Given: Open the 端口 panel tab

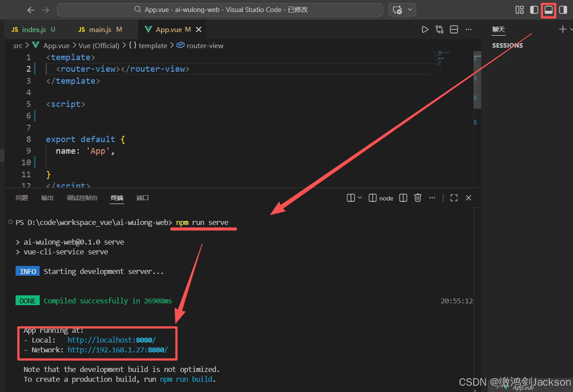Looking at the screenshot, I should (x=143, y=198).
